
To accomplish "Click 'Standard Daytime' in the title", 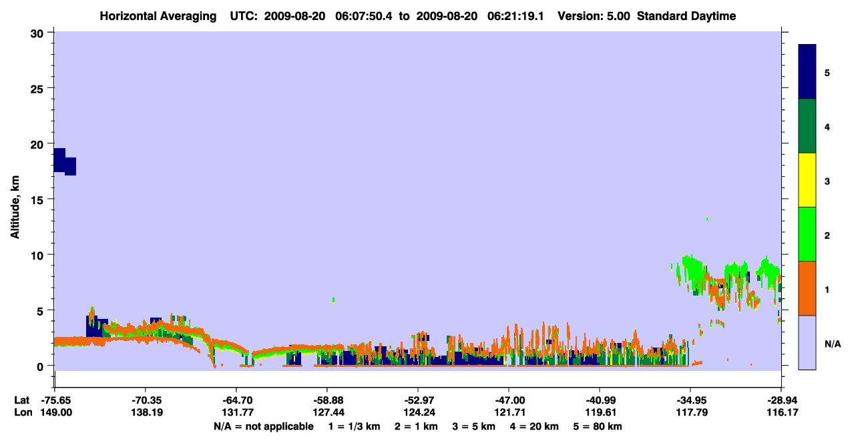I will point(686,16).
